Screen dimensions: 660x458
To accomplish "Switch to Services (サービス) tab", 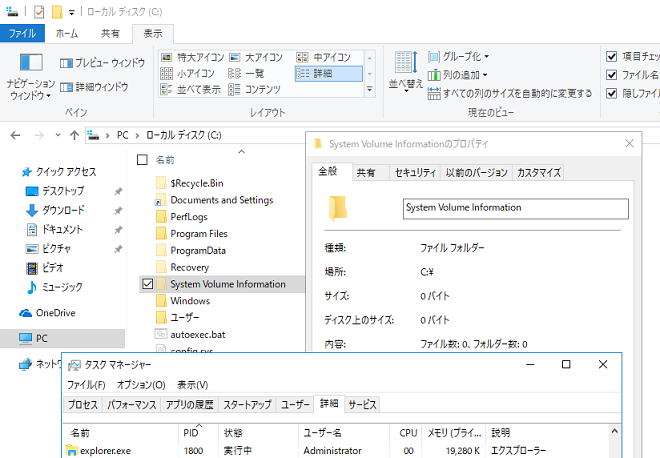I will pyautogui.click(x=362, y=405).
